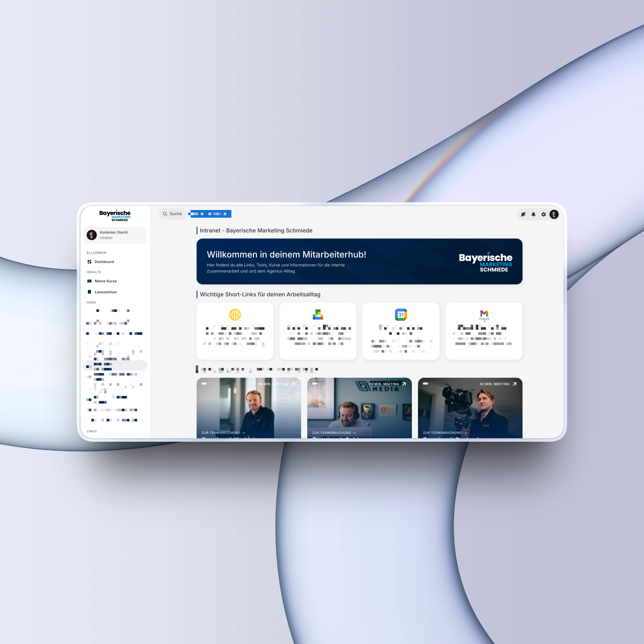Click first card's 30 Min. Meeting arrow
Screen dimensions: 644x644
[x=293, y=384]
